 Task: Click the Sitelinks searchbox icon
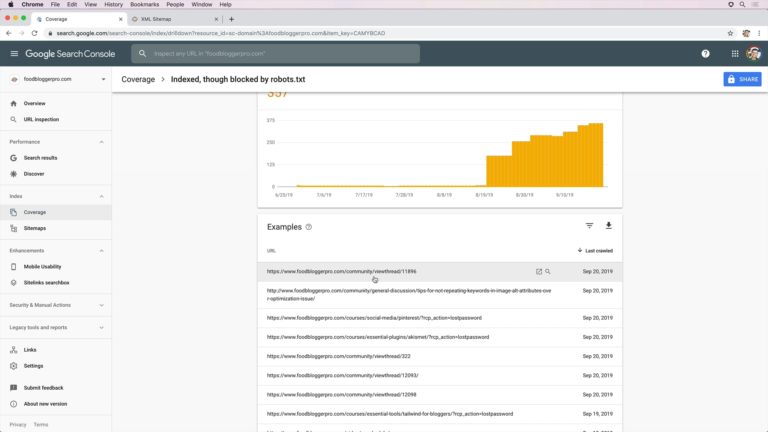point(13,283)
